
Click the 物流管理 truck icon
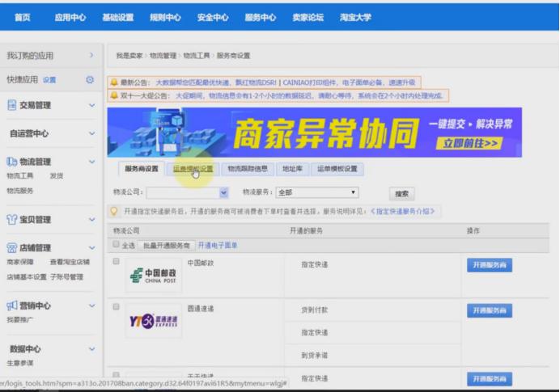click(12, 162)
